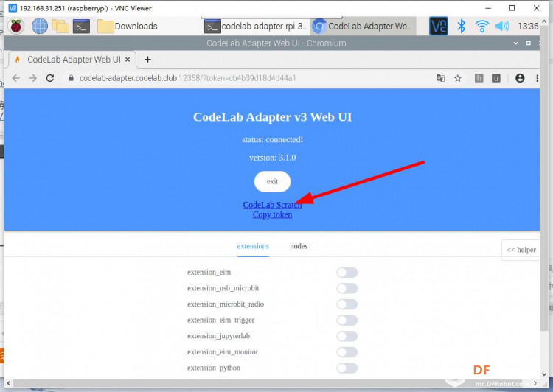The width and height of the screenshot is (553, 392).
Task: Go back in Chromium
Action: point(16,78)
